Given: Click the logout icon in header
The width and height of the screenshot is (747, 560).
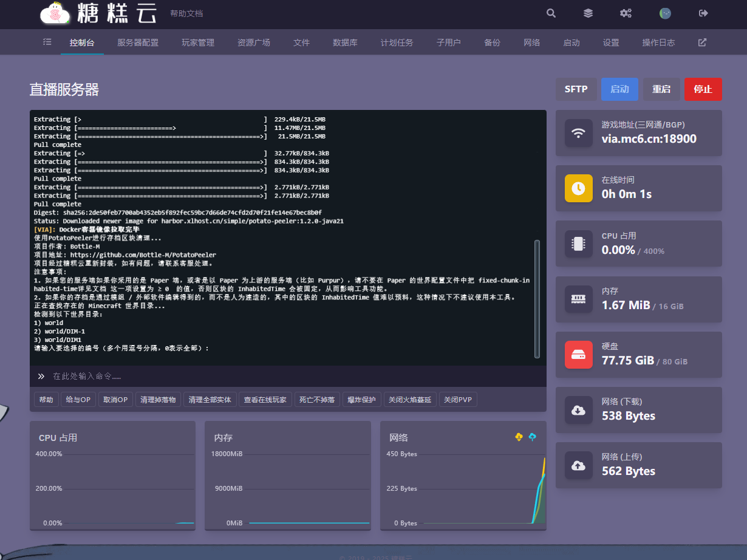Looking at the screenshot, I should coord(703,13).
